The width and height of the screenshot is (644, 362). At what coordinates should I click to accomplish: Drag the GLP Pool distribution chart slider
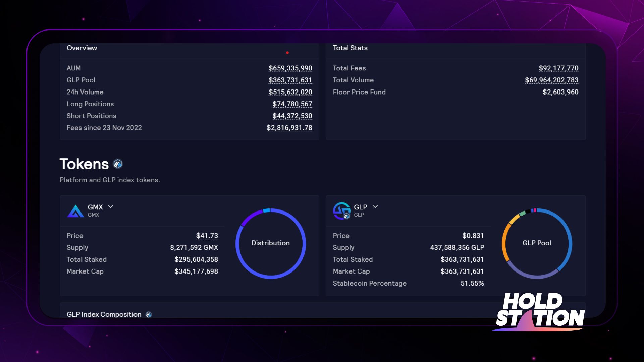coord(537,243)
